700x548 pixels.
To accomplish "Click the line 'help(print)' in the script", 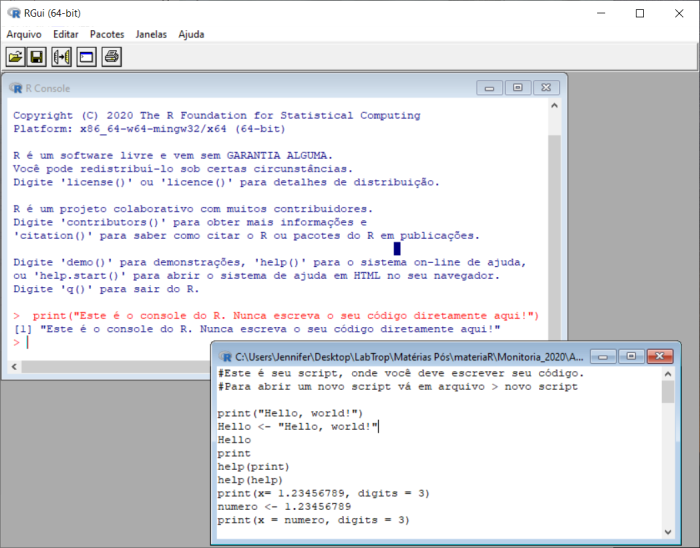I will pos(253,466).
